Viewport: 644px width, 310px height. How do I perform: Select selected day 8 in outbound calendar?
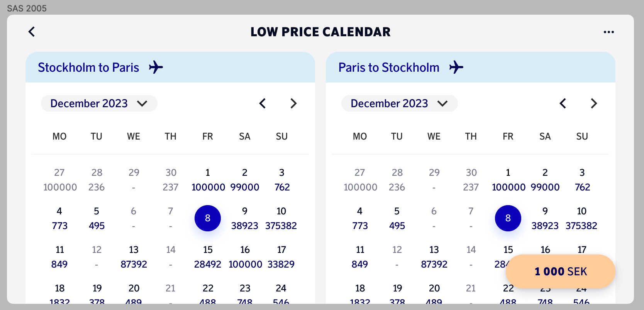click(208, 218)
